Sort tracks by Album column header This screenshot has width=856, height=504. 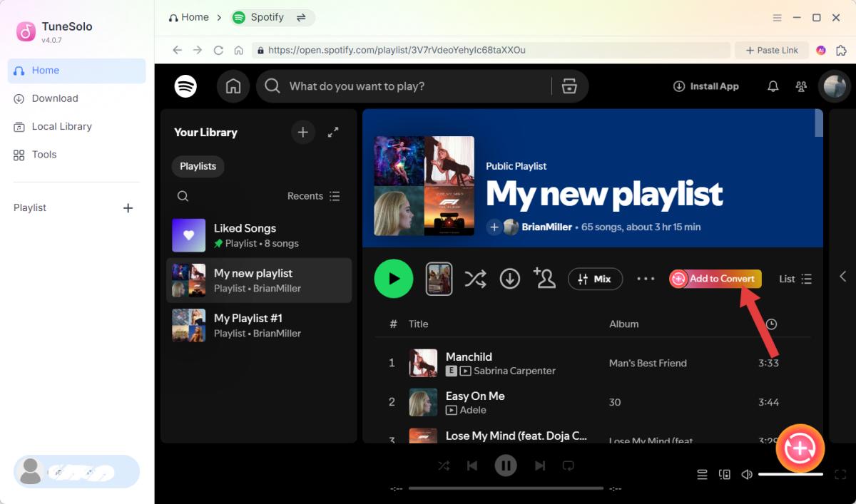click(623, 324)
